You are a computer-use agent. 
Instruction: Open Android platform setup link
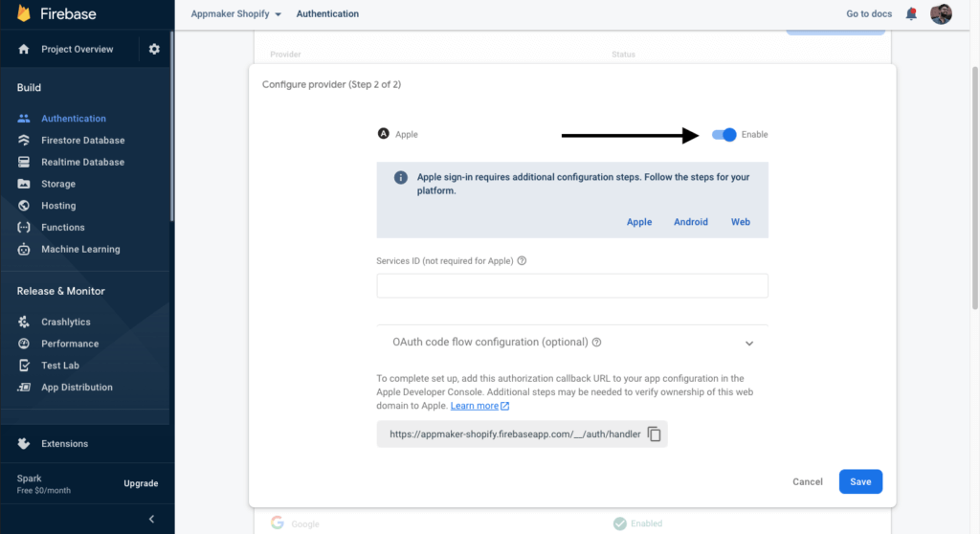pyautogui.click(x=691, y=222)
